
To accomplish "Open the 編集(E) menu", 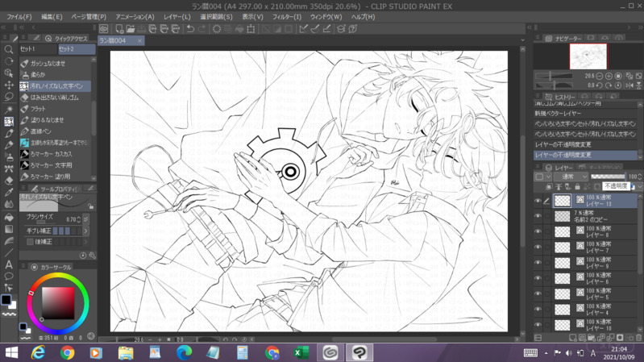I will click(52, 17).
